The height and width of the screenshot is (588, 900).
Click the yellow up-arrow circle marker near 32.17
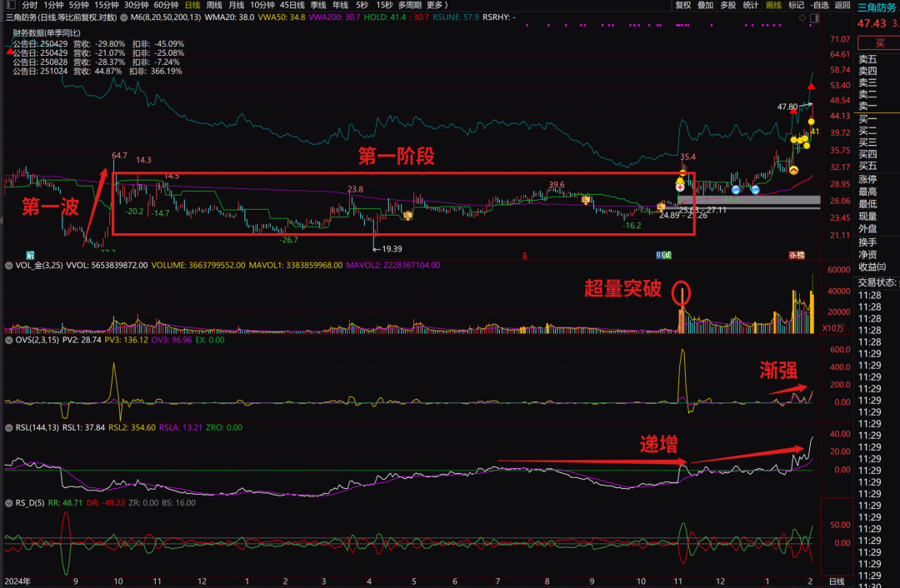794,171
